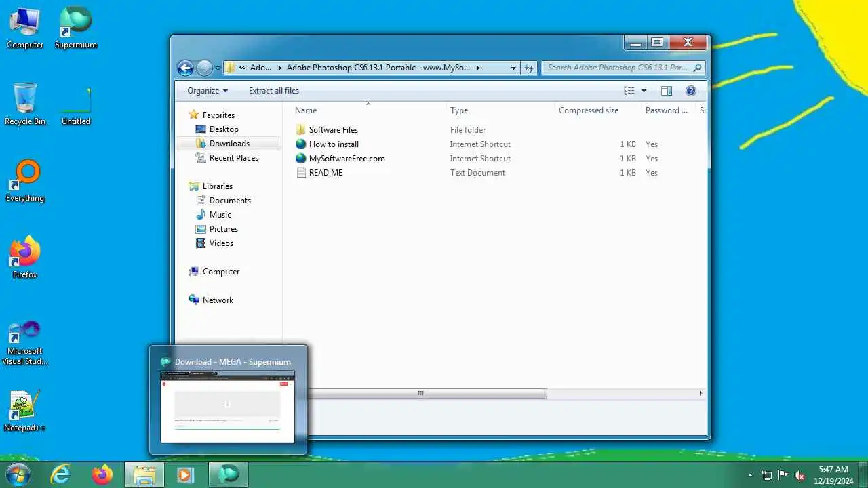Click the Supermium taskbar button
This screenshot has height=488, width=868.
point(229,474)
